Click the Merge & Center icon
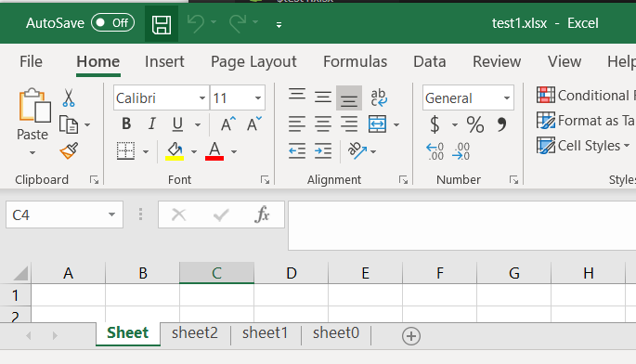 377,124
